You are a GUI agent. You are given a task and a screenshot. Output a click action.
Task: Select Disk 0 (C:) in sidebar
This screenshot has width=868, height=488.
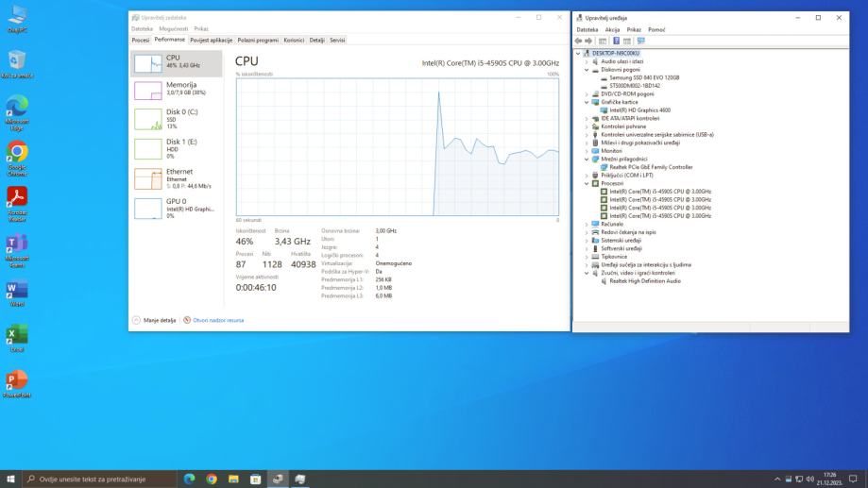pyautogui.click(x=177, y=119)
